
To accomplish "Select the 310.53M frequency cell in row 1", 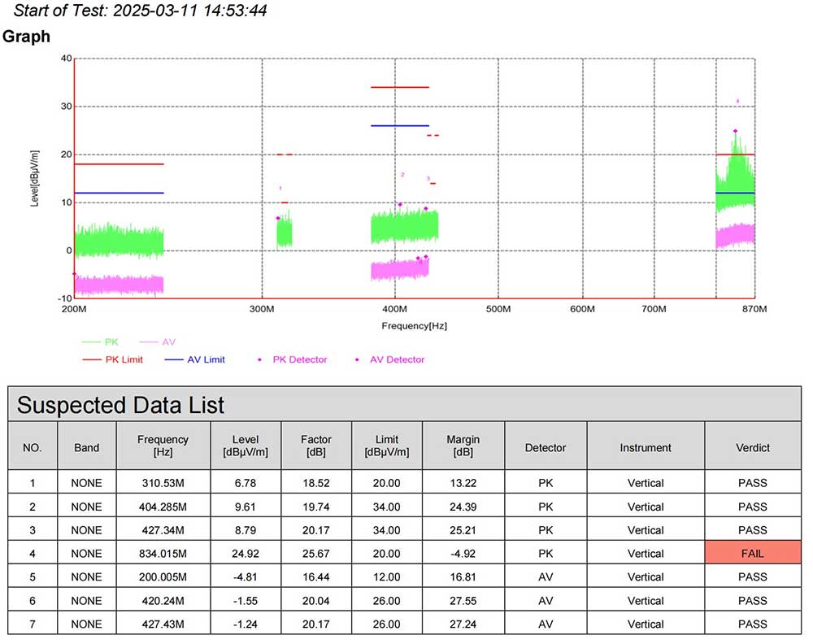I will tap(163, 483).
